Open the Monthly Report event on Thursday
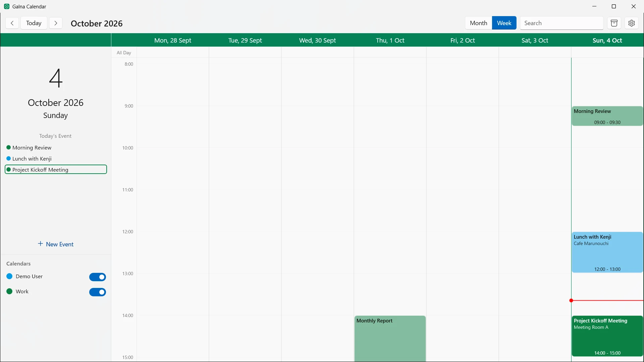The width and height of the screenshot is (644, 362). pos(390,339)
